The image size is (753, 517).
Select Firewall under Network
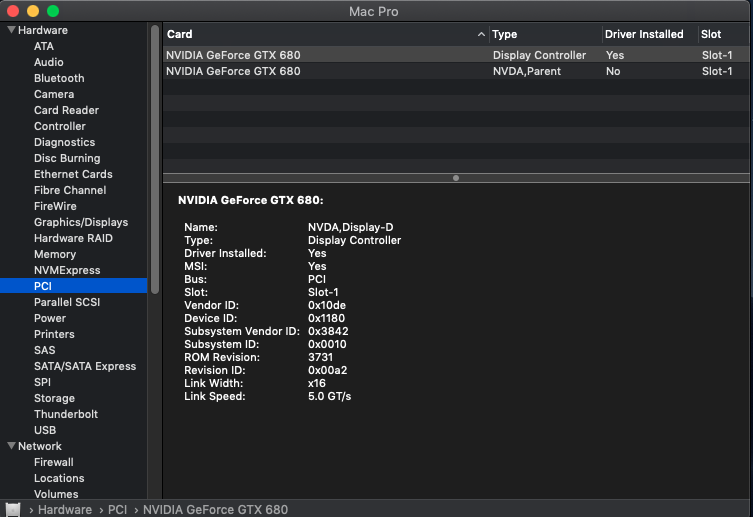pyautogui.click(x=54, y=462)
